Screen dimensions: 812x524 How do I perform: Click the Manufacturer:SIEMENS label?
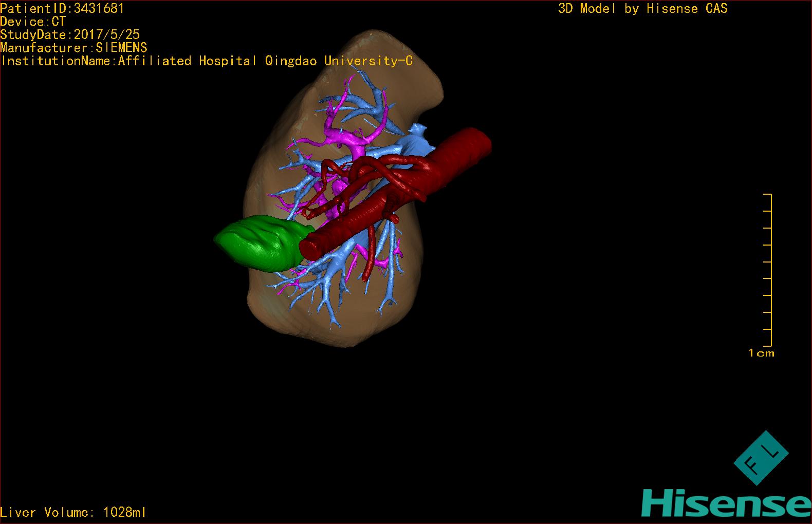[73, 48]
